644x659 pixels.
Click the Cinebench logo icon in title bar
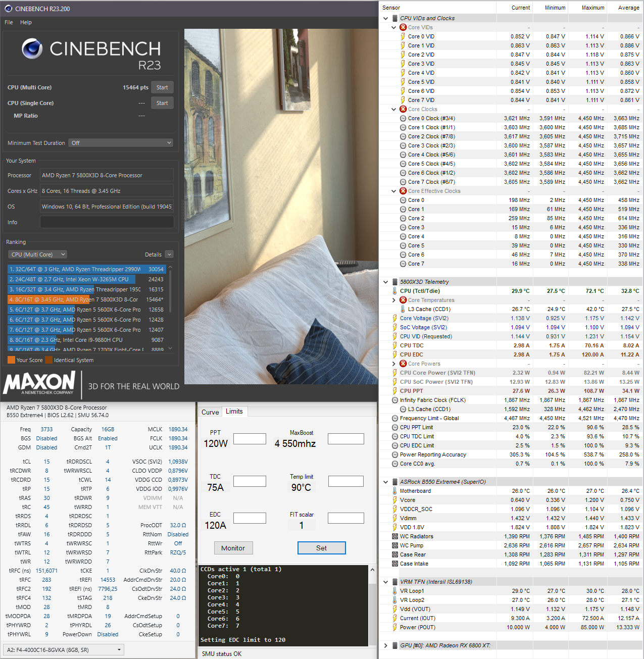coord(8,9)
